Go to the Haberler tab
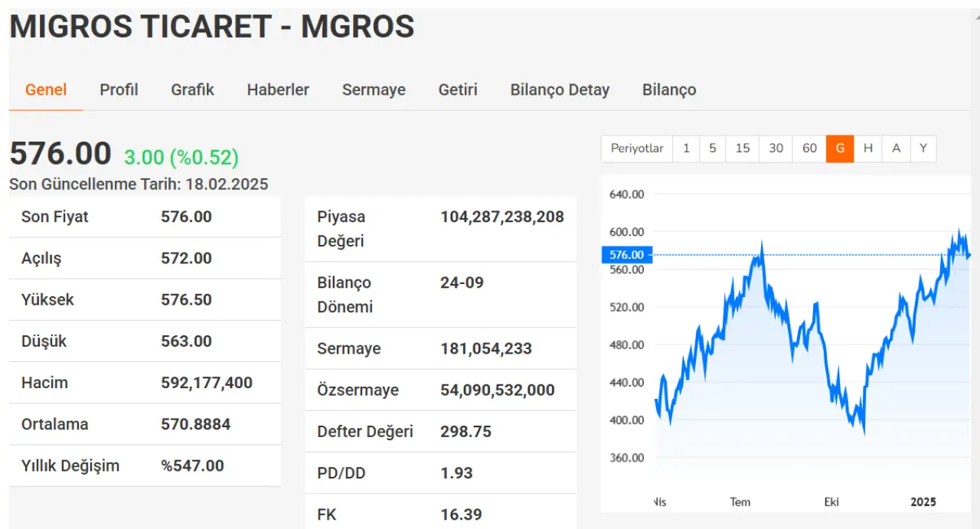 tap(278, 90)
